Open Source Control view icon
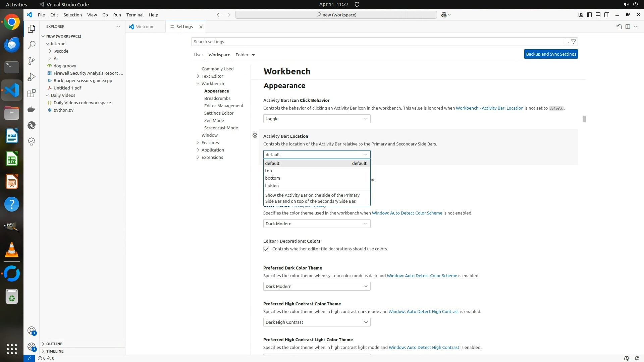The height and width of the screenshot is (362, 644). (32, 61)
